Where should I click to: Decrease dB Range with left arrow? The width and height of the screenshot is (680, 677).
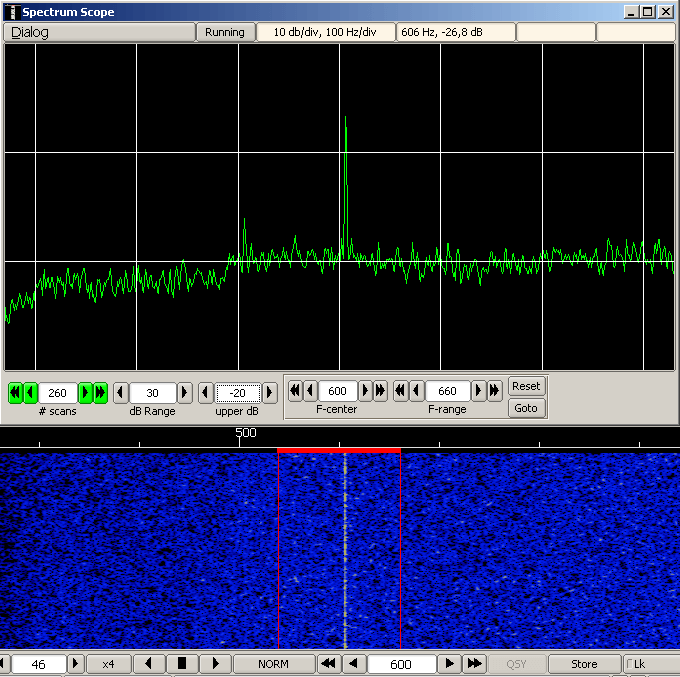pyautogui.click(x=121, y=393)
